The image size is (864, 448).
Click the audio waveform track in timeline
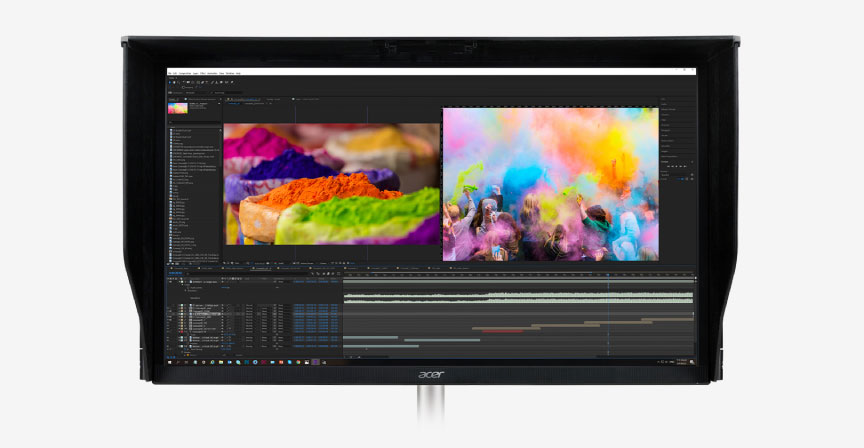(x=518, y=298)
